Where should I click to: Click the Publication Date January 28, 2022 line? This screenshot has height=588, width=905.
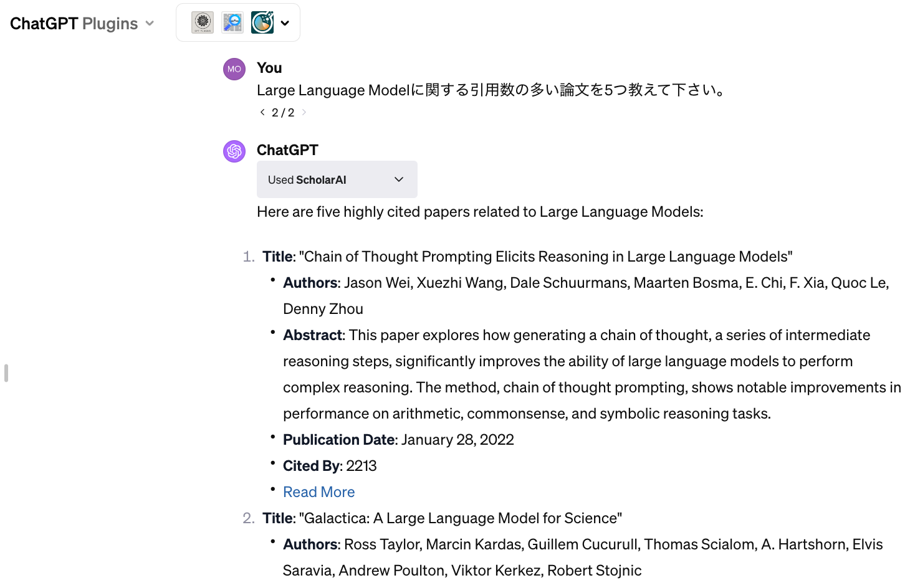point(398,440)
